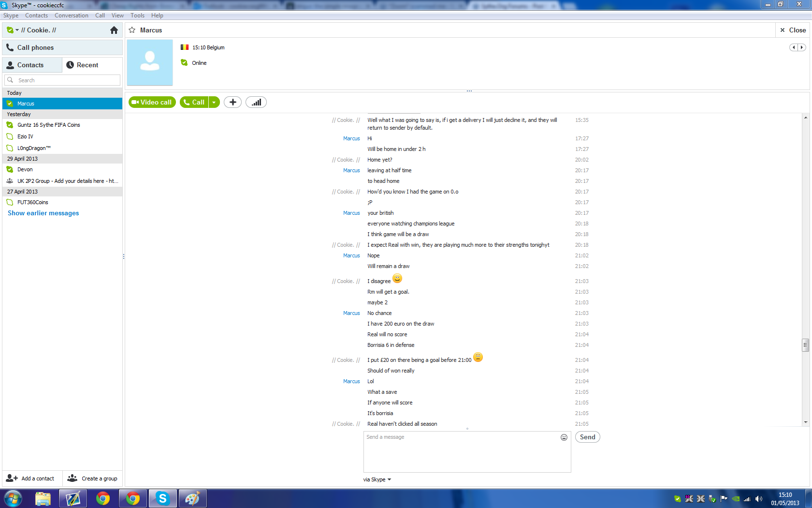Click the volume icon in system tray
Image resolution: width=812 pixels, height=508 pixels.
(759, 499)
